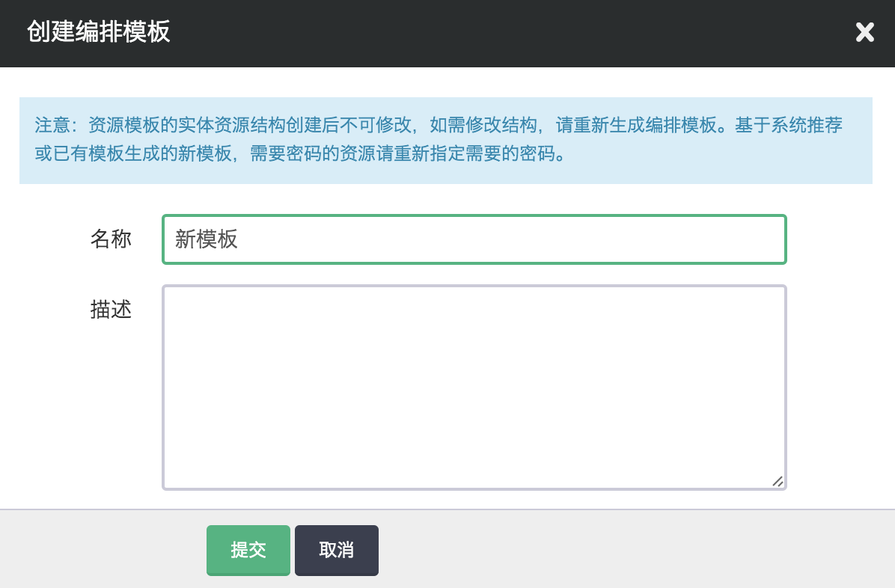The width and height of the screenshot is (895, 588).
Task: Select the dialog title 创建编排模板
Action: pos(99,32)
